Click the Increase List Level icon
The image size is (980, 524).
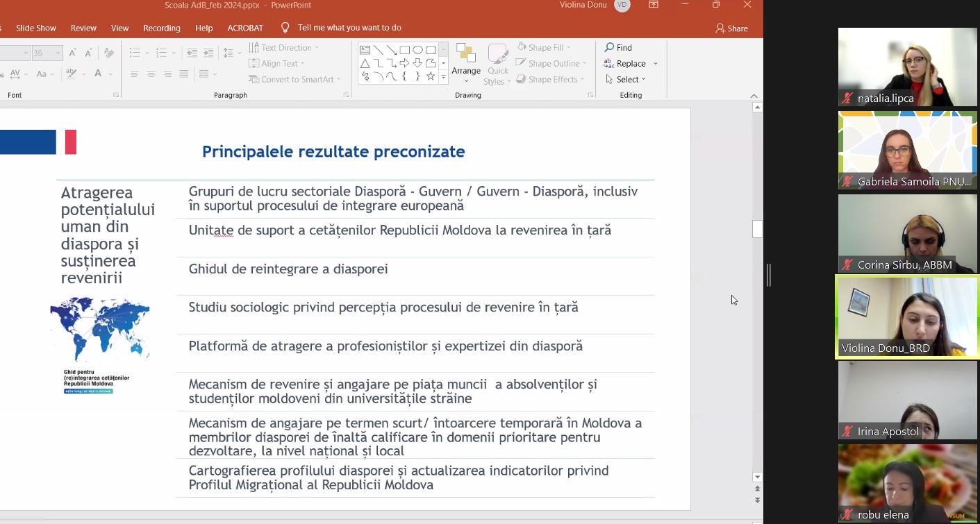pyautogui.click(x=208, y=53)
